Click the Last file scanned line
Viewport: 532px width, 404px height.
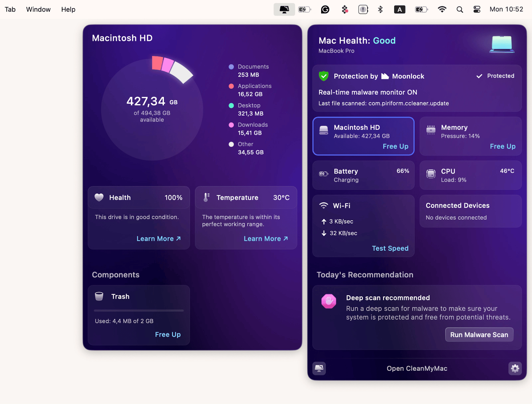coord(384,103)
